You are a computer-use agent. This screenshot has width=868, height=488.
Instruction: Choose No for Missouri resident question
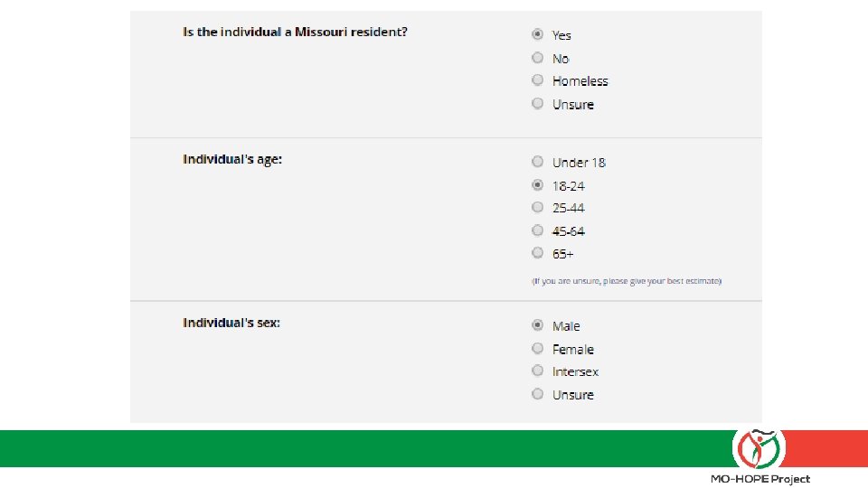click(x=537, y=58)
